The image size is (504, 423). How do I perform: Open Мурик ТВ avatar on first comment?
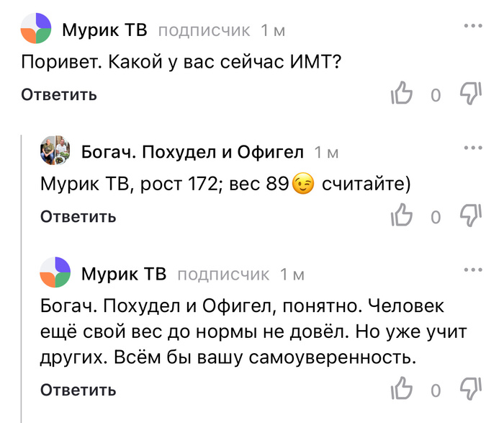(35, 30)
